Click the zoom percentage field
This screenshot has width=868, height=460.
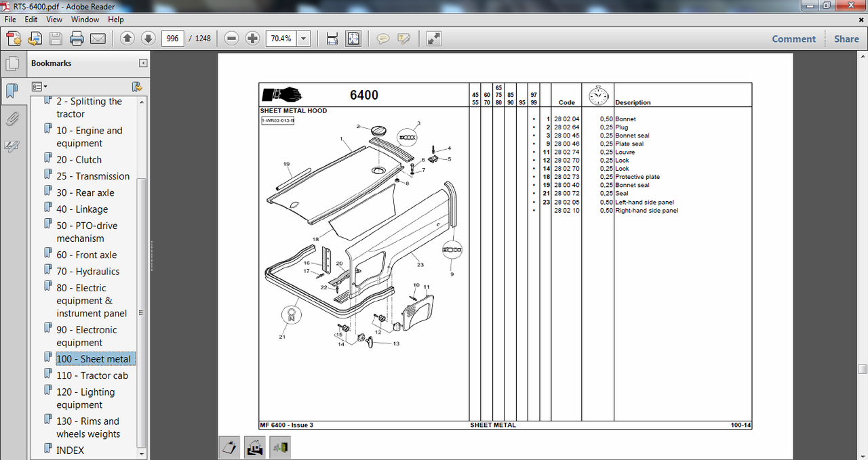281,39
